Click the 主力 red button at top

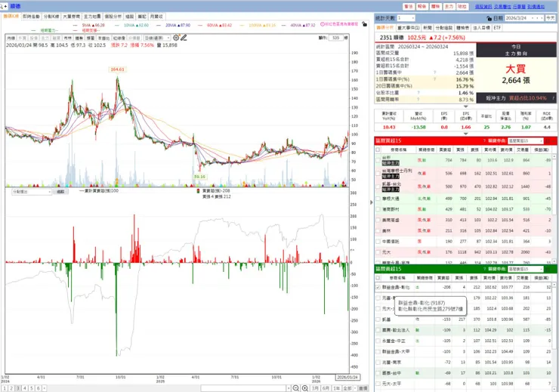pyautogui.click(x=449, y=6)
